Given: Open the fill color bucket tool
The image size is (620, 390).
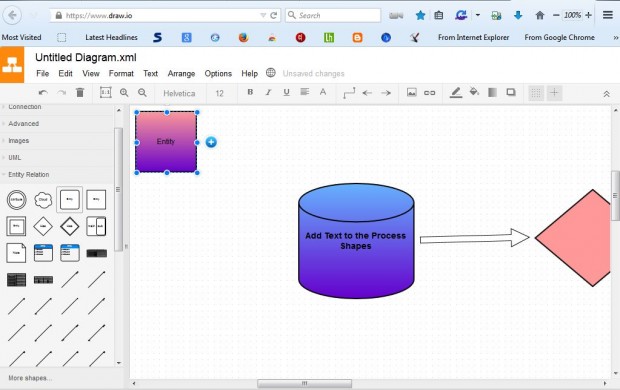Looking at the screenshot, I should (x=474, y=92).
